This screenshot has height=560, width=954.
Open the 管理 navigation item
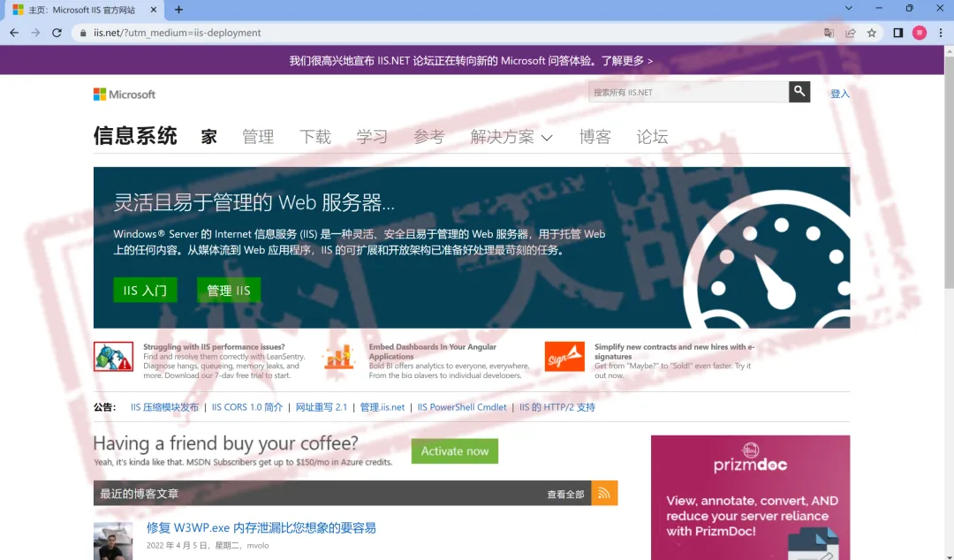pos(258,137)
